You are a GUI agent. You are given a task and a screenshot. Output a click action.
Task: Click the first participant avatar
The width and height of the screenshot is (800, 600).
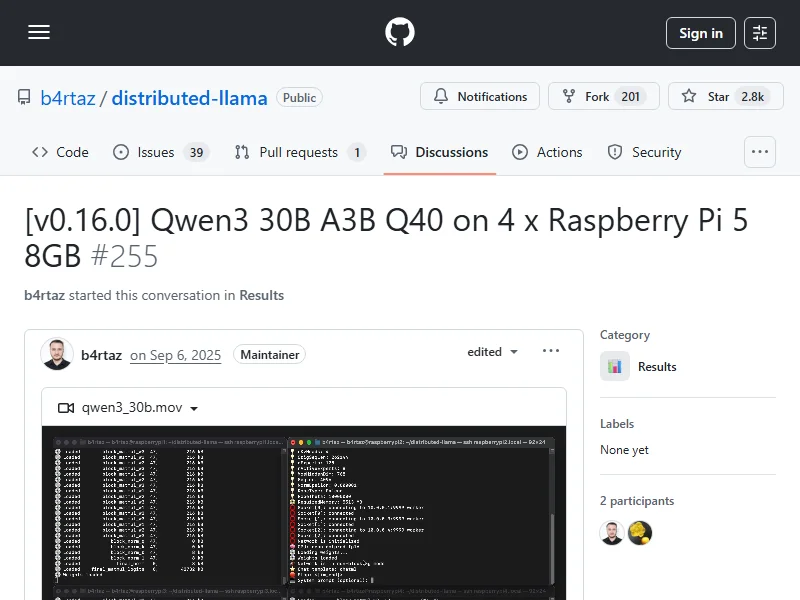point(612,533)
